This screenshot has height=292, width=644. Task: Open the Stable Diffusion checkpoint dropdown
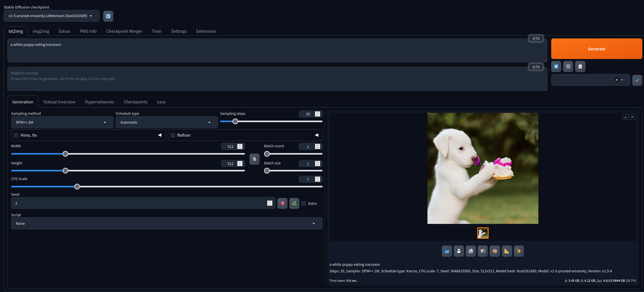52,16
